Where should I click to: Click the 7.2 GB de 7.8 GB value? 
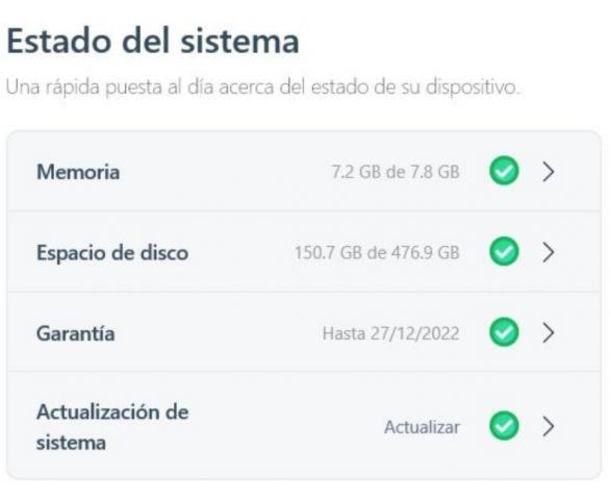tap(395, 172)
